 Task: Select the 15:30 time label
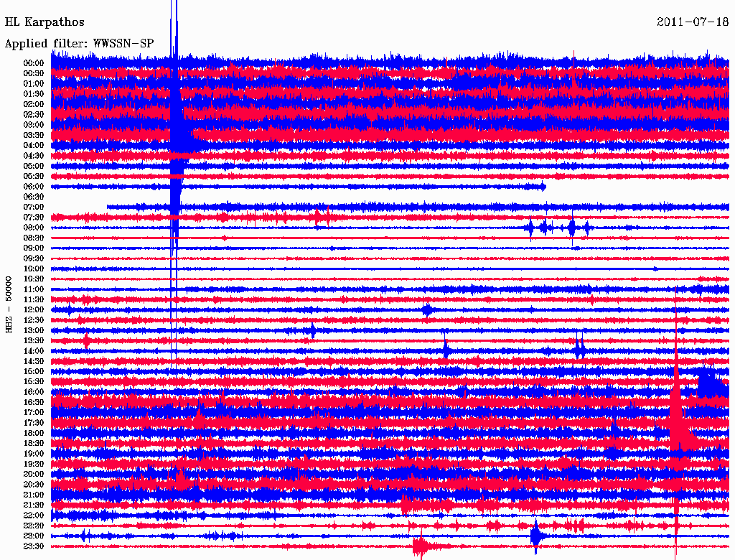click(x=34, y=381)
